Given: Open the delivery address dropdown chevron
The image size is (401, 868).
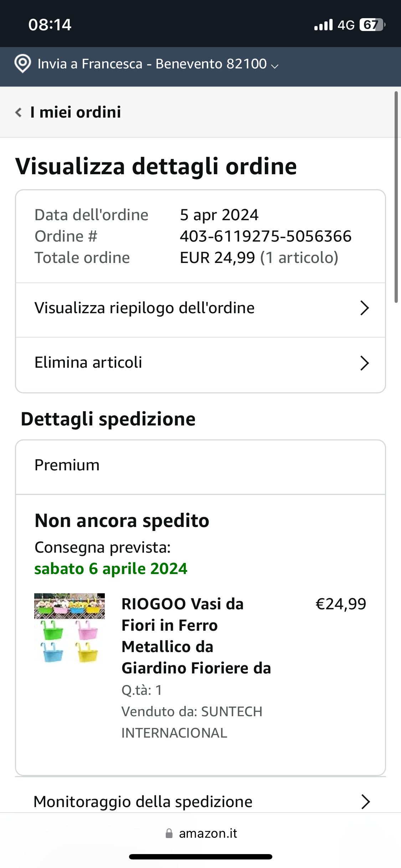Looking at the screenshot, I should tap(275, 66).
